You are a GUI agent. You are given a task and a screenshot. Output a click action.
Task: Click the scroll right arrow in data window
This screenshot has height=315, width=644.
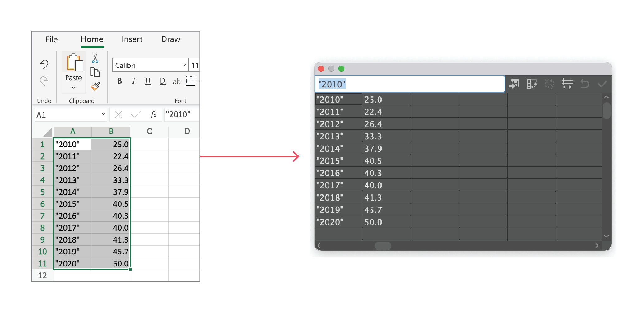pyautogui.click(x=597, y=246)
